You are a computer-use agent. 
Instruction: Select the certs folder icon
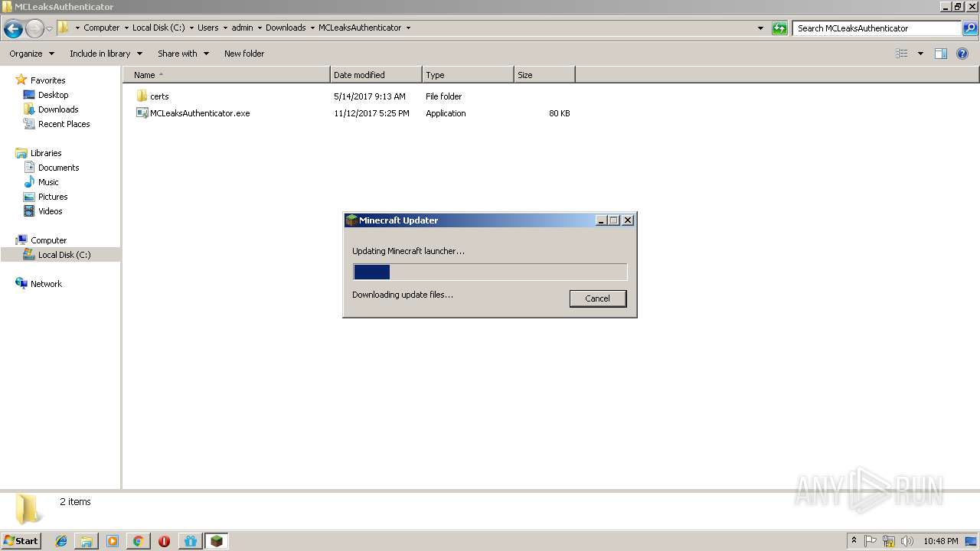142,96
